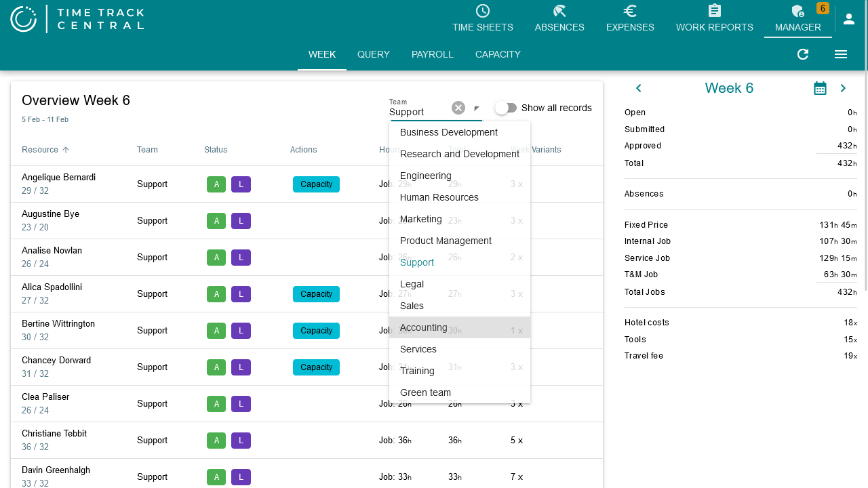Open the hamburger menu icon
The height and width of the screenshot is (488, 868).
[841, 54]
